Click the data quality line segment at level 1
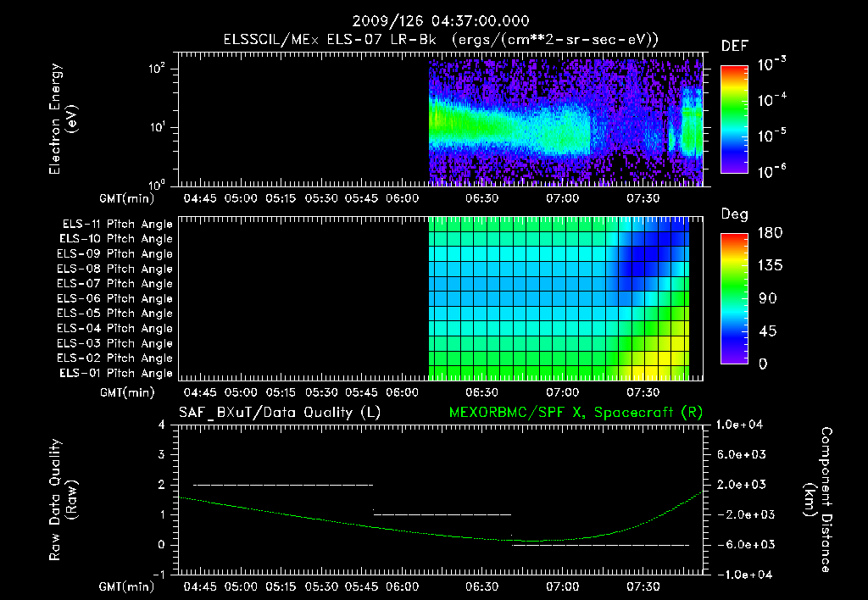This screenshot has width=868, height=600. pos(442,514)
